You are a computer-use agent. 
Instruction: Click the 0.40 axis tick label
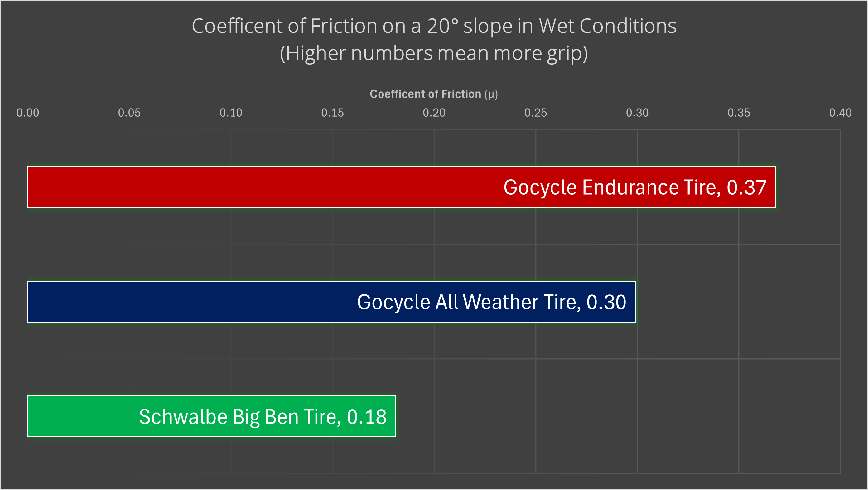[x=840, y=113]
